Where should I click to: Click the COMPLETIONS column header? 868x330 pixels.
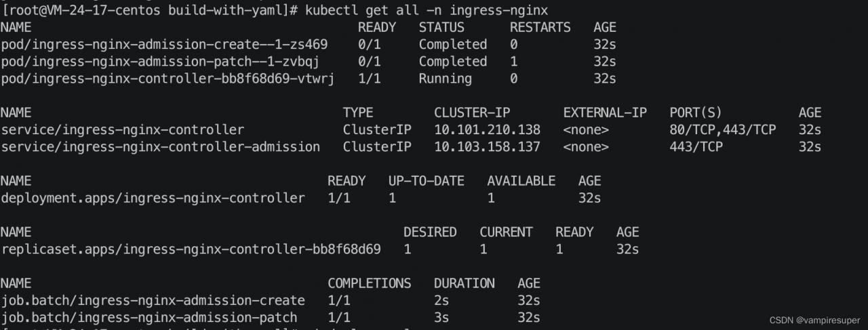pos(370,283)
